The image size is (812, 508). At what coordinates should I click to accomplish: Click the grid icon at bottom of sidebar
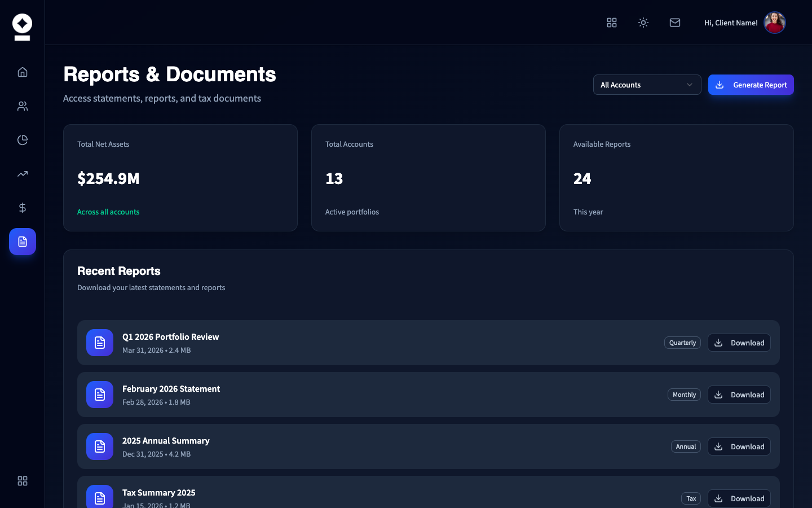pos(22,481)
